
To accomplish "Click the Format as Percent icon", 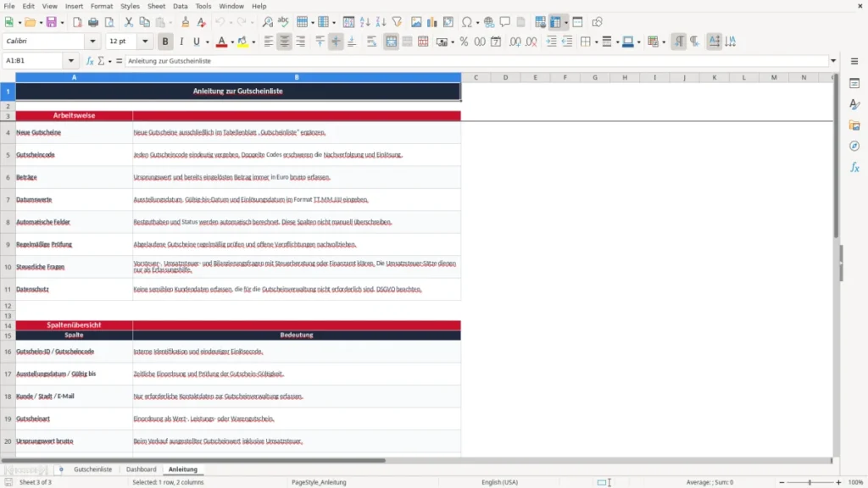I will pos(464,42).
